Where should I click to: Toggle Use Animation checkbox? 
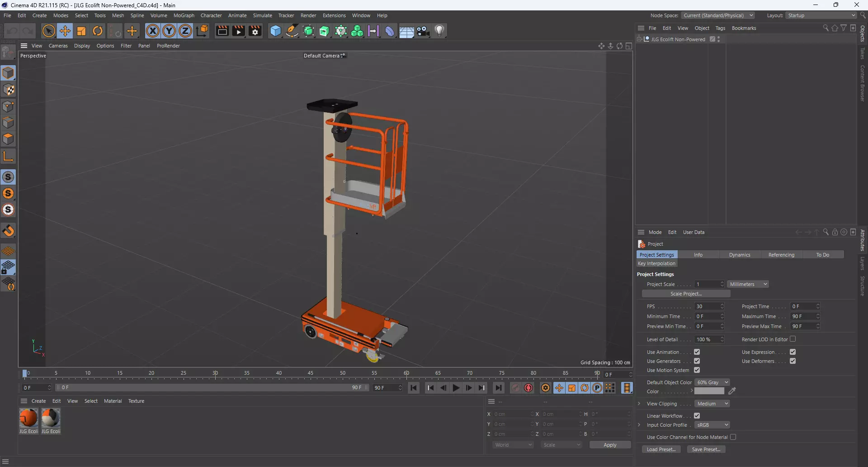(697, 352)
